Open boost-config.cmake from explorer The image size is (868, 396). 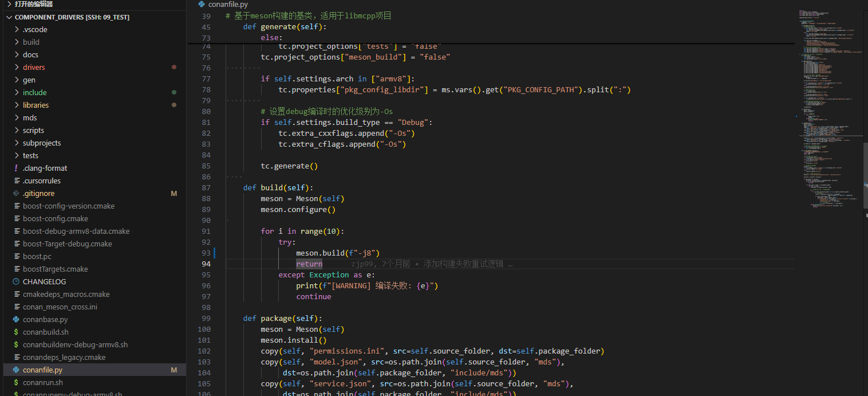55,218
